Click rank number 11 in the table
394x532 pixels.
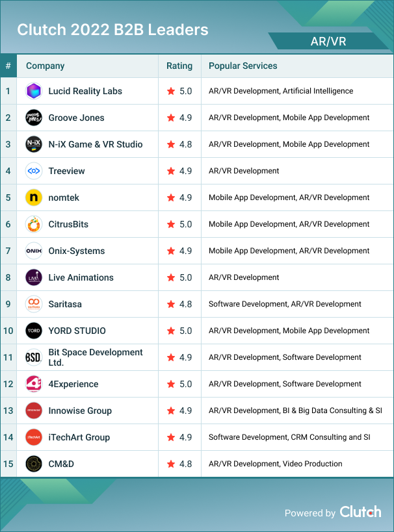coord(8,357)
